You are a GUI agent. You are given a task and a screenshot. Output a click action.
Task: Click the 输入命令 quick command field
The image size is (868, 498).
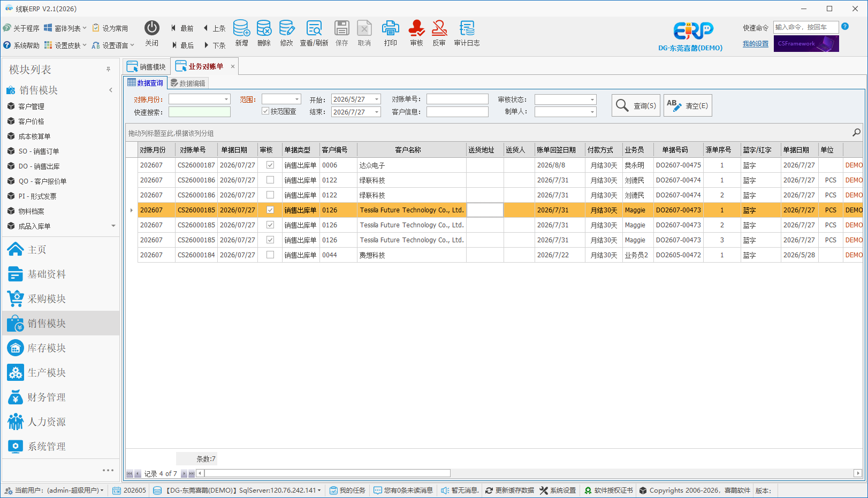(x=806, y=27)
